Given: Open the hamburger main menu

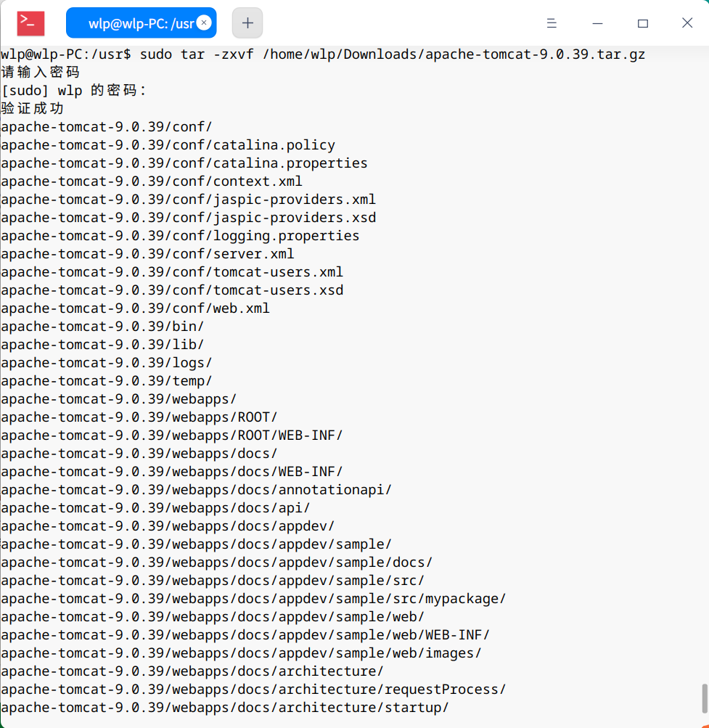Looking at the screenshot, I should tap(552, 23).
